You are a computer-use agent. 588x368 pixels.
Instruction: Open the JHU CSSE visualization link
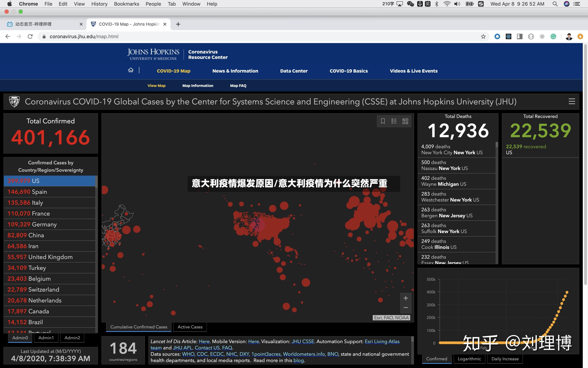(x=303, y=342)
